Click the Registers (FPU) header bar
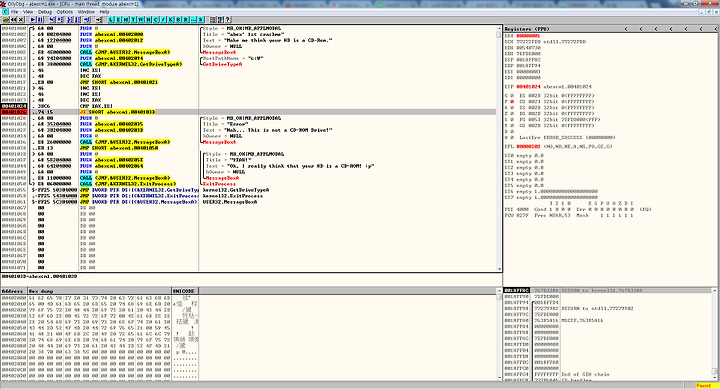Screen dimensions: 720x389 point(611,28)
